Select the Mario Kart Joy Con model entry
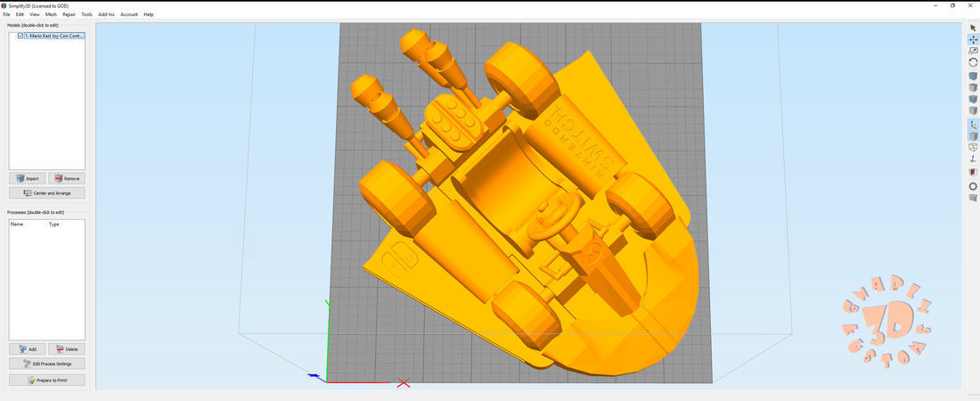 coord(53,37)
